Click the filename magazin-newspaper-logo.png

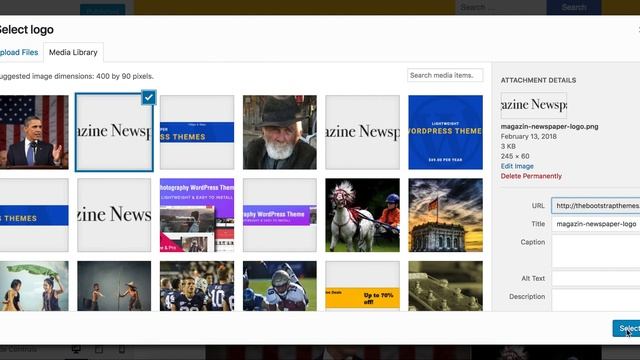point(549,127)
